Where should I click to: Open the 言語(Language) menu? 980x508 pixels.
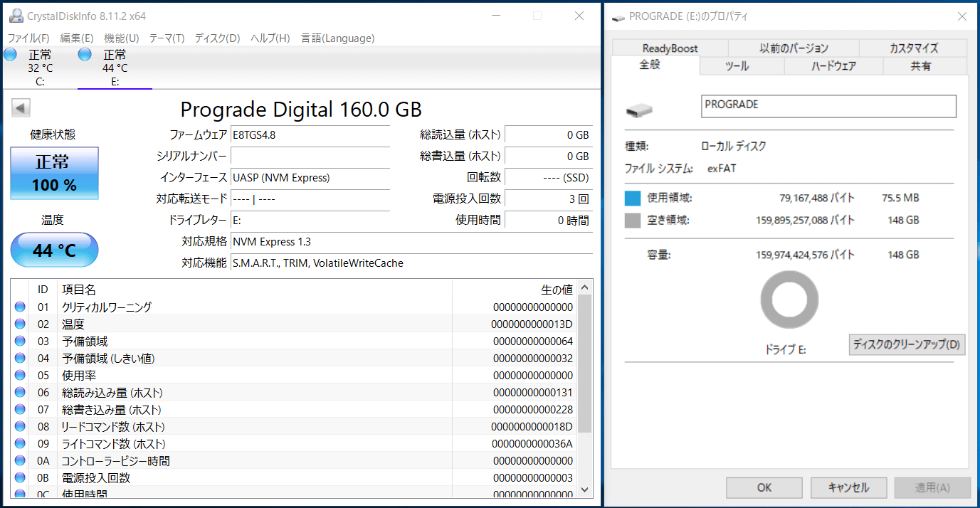coord(337,38)
